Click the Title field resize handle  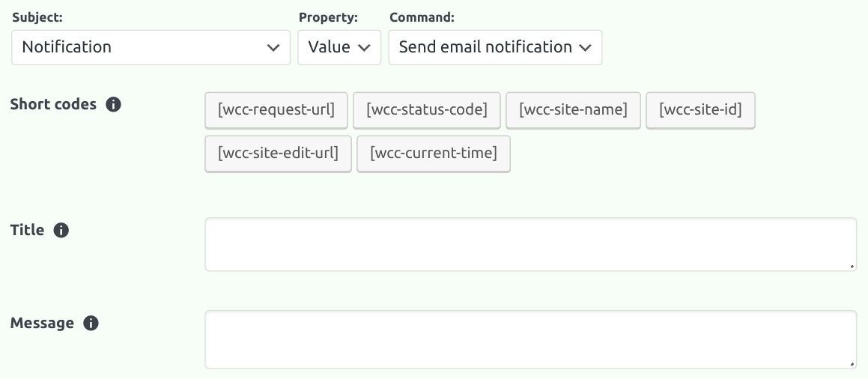click(x=853, y=267)
